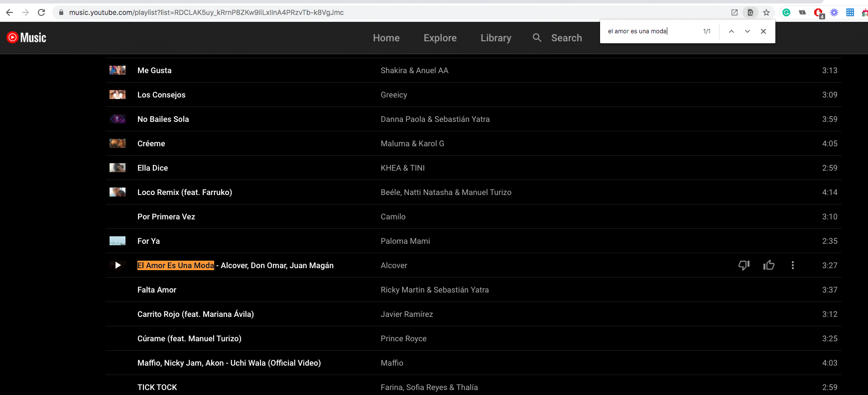Click the padlock site info icon
The height and width of the screenshot is (395, 868).
(x=61, y=12)
